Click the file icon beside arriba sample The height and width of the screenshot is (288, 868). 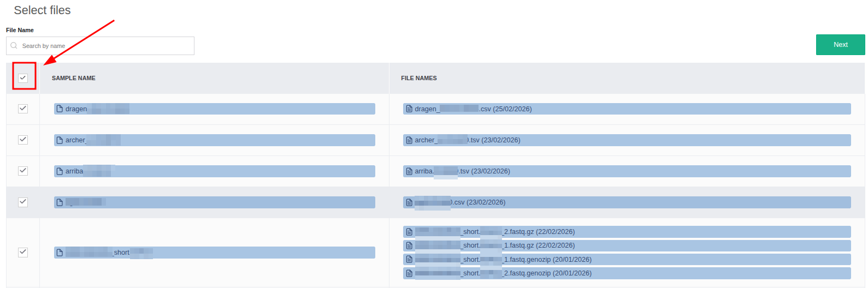[x=60, y=171]
